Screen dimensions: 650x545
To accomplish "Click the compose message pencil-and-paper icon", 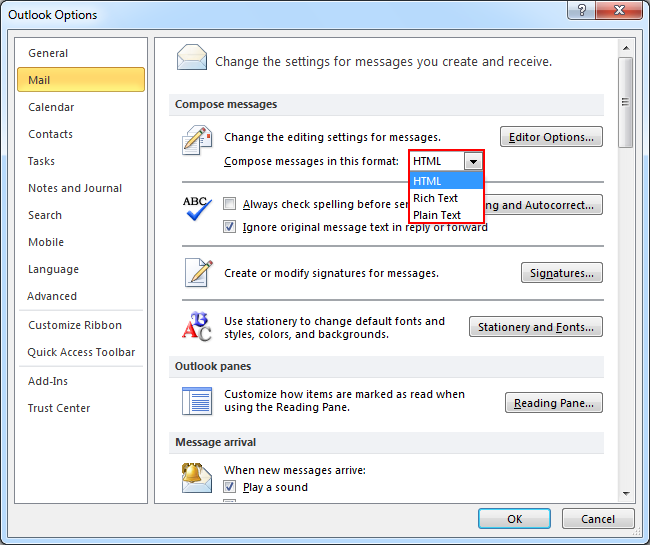I will [x=197, y=140].
